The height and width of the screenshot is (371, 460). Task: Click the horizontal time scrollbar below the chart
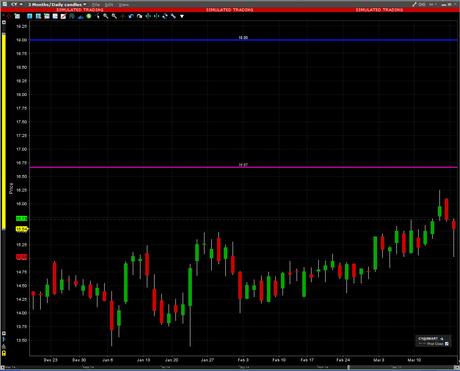(230, 367)
